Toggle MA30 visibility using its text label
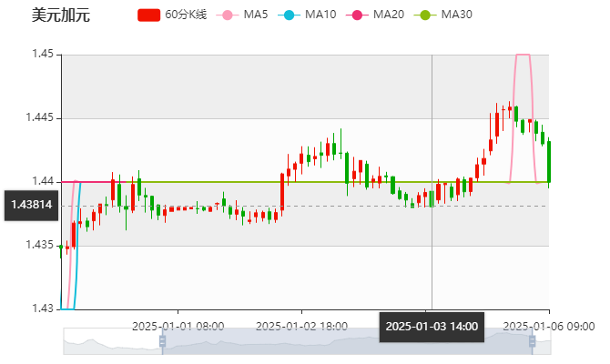Viewport: 610px width, 364px height. coord(457,15)
